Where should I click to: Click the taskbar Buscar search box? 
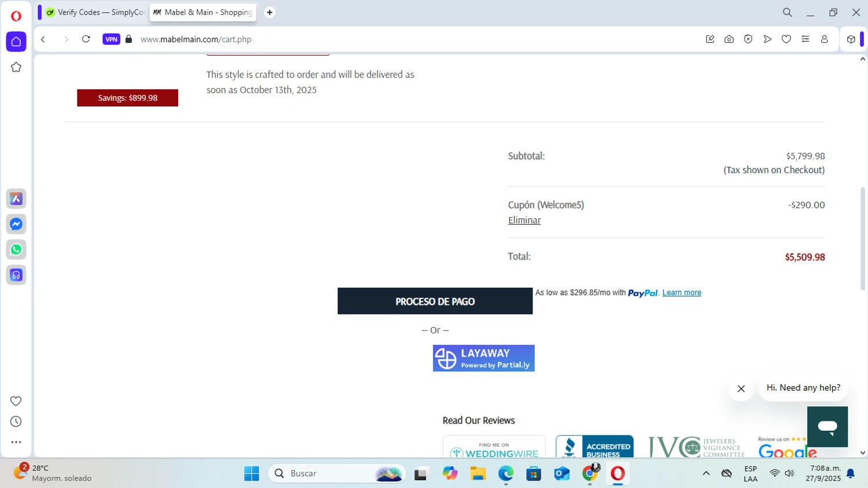[x=336, y=474]
